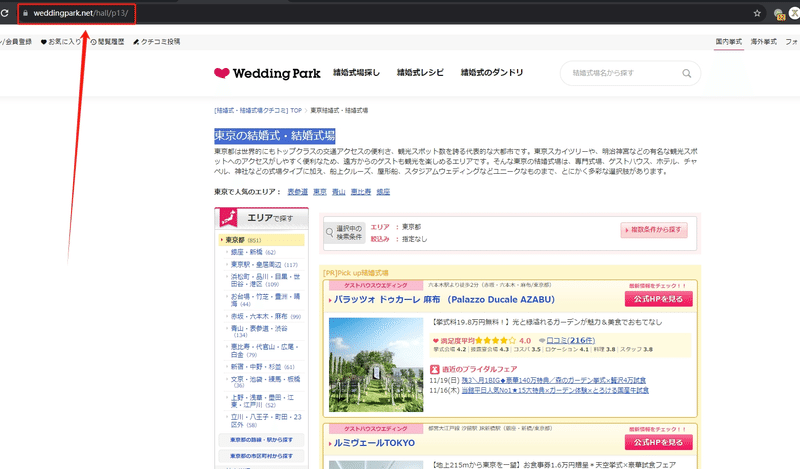The height and width of the screenshot is (469, 800).
Task: Click the Wedding Park heart logo
Action: [x=267, y=73]
